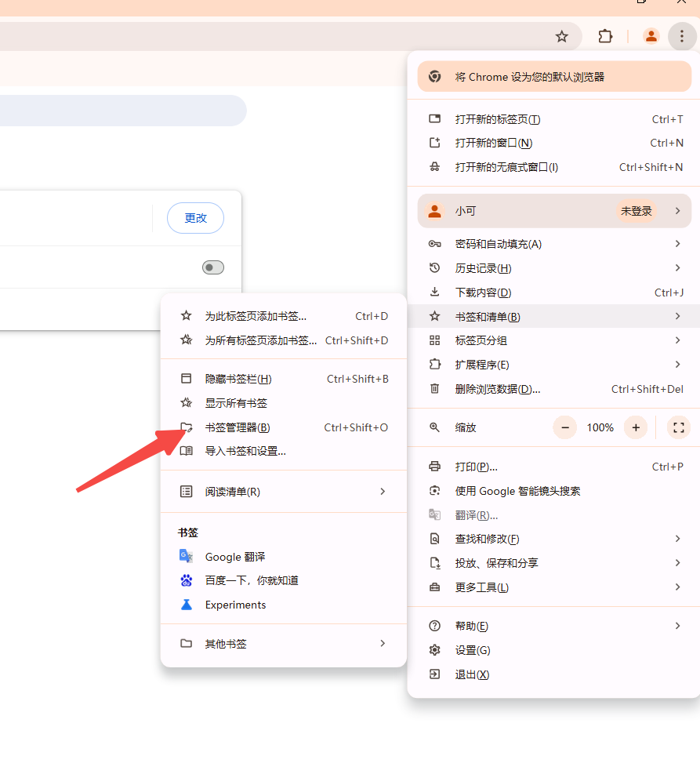Screen dimensions: 700x774
Task: Expand the 其他书签 folder arrow
Action: [383, 643]
